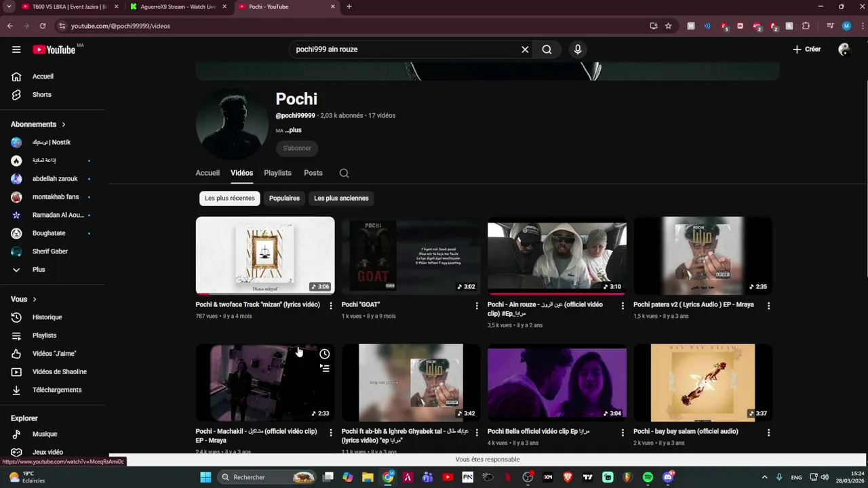Switch to the Playlists channel tab
This screenshot has width=868, height=488.
(x=277, y=173)
